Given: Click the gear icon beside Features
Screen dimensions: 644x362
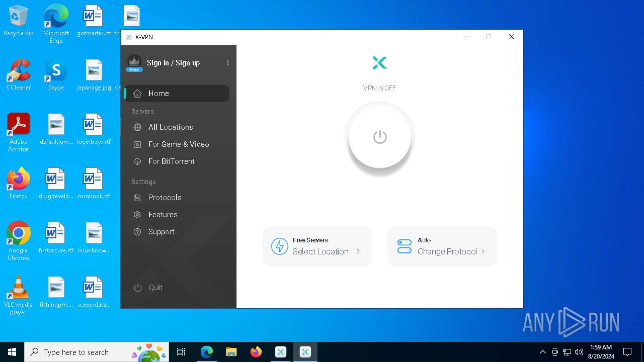Looking at the screenshot, I should tap(137, 215).
